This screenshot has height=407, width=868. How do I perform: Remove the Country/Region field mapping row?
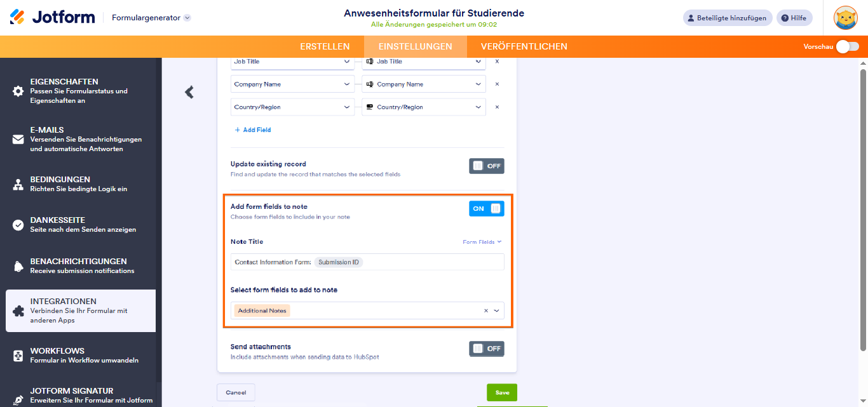click(497, 107)
